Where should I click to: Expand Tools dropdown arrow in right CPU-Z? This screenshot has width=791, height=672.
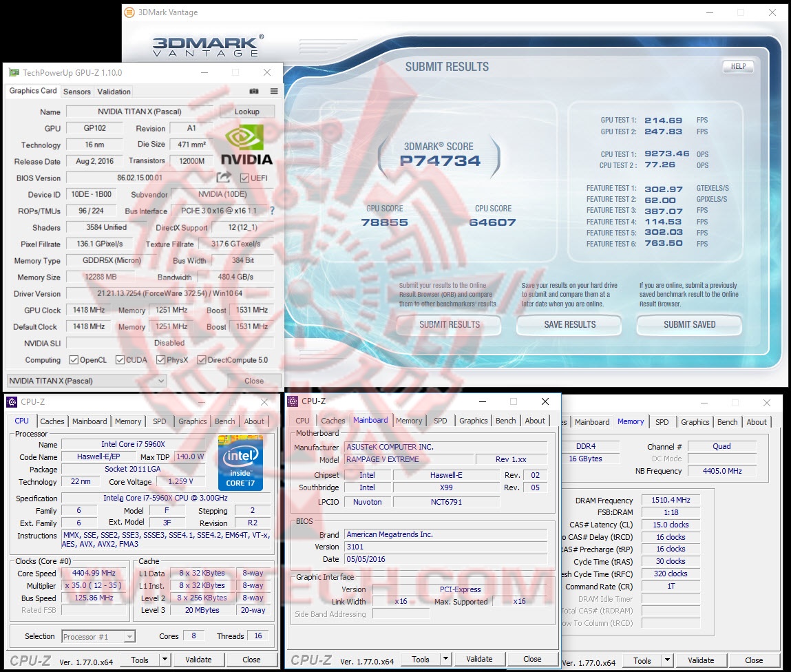(x=667, y=660)
